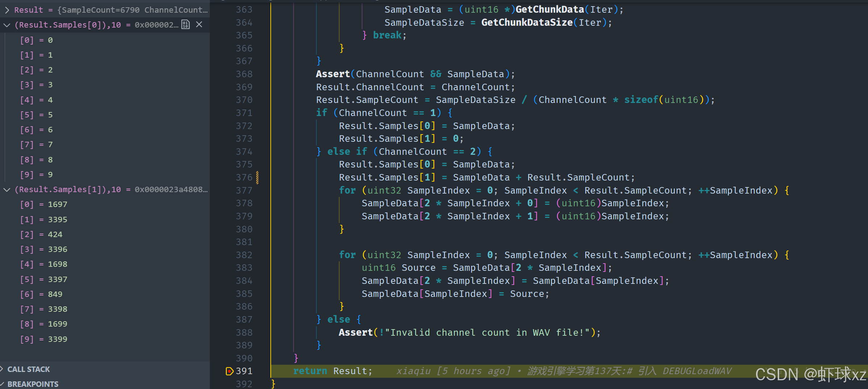Click the Assert call on line 368
Image resolution: width=868 pixels, height=389 pixels.
pyautogui.click(x=332, y=74)
